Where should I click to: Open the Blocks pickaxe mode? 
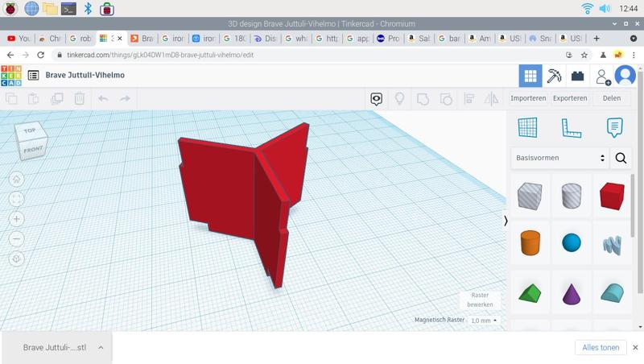pyautogui.click(x=554, y=76)
